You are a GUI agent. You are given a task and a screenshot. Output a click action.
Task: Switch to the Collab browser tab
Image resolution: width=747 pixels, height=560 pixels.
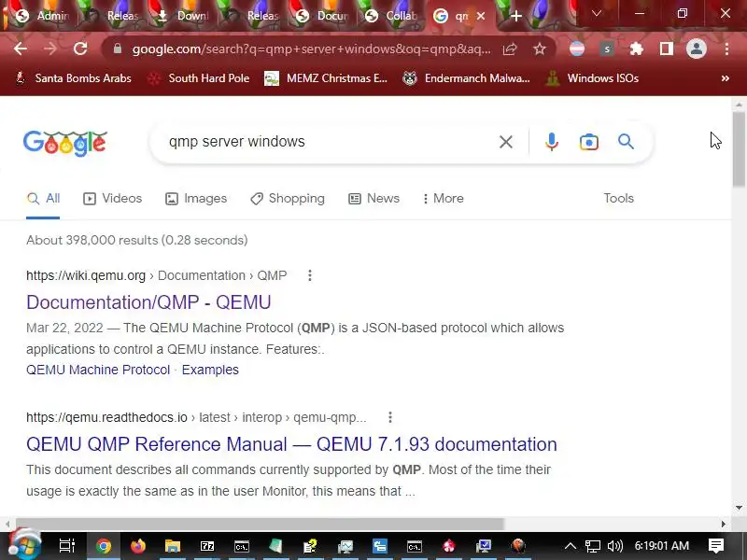pyautogui.click(x=391, y=16)
